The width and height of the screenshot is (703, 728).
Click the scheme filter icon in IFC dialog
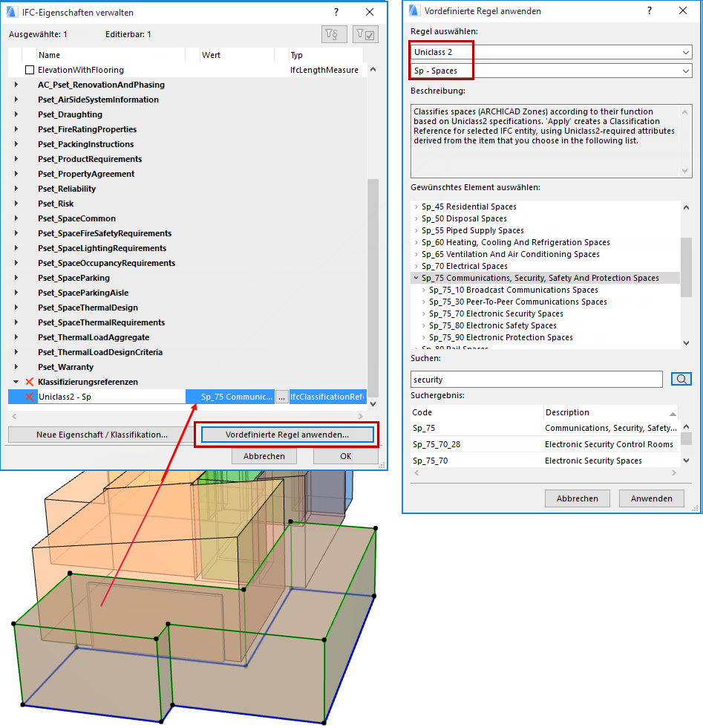(x=334, y=34)
